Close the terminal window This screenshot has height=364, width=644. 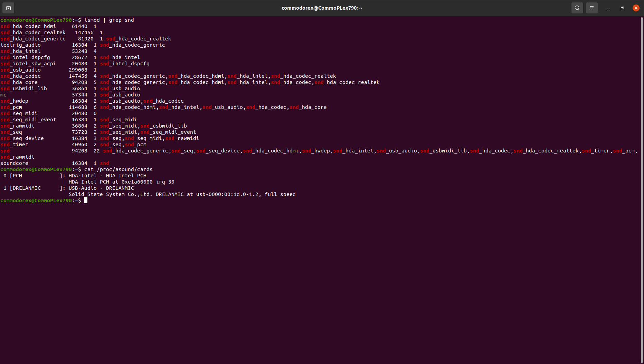636,8
